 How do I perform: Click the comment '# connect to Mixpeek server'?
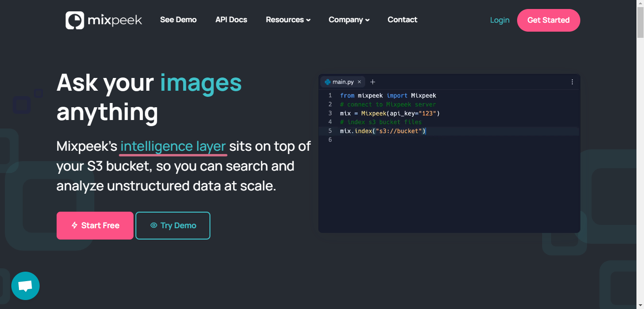coord(388,104)
